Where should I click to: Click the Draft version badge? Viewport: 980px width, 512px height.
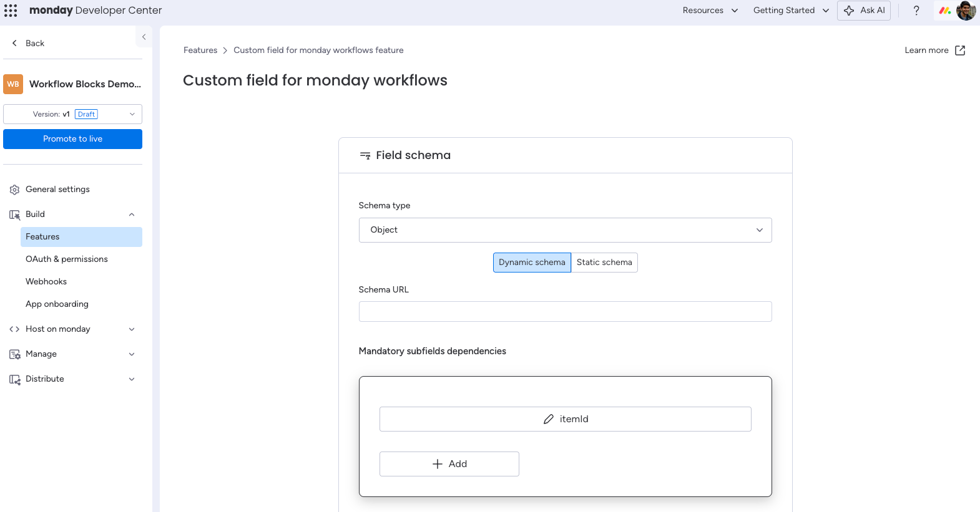pyautogui.click(x=87, y=114)
